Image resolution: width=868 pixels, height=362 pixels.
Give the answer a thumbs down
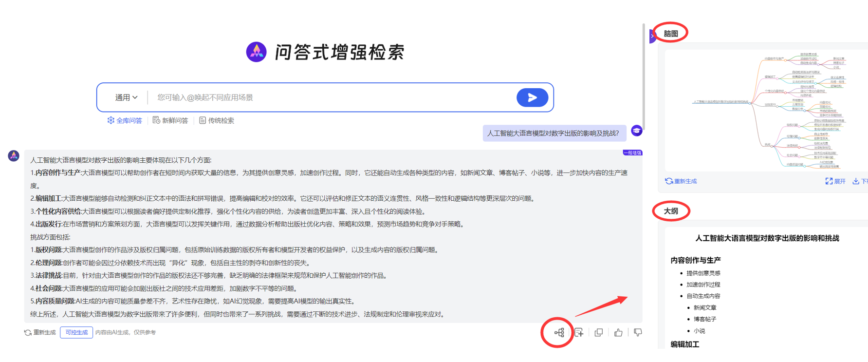[x=638, y=333]
